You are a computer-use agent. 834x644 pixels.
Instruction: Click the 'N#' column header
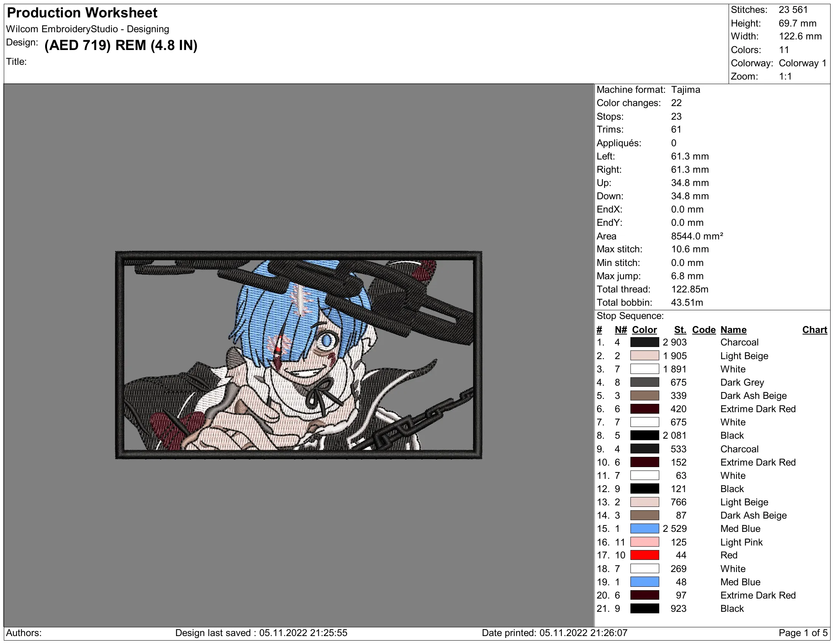[x=621, y=330]
